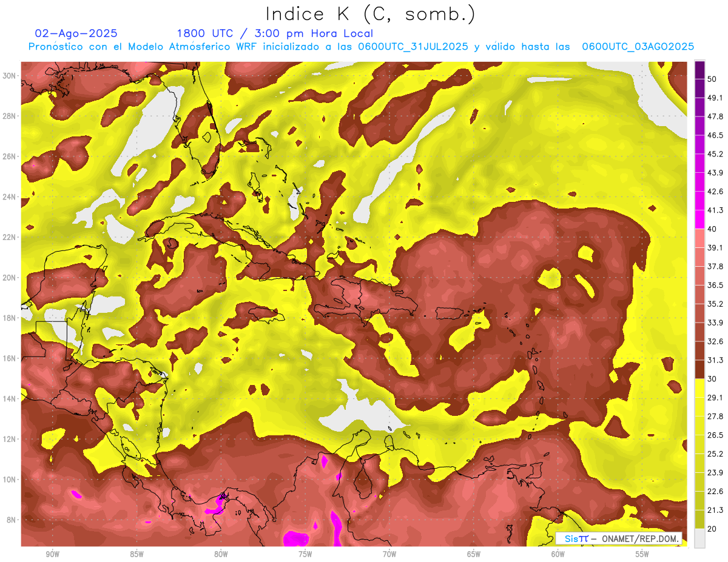Select the "22N" latitude label
Image resolution: width=728 pixels, height=562 pixels.
click(10, 237)
